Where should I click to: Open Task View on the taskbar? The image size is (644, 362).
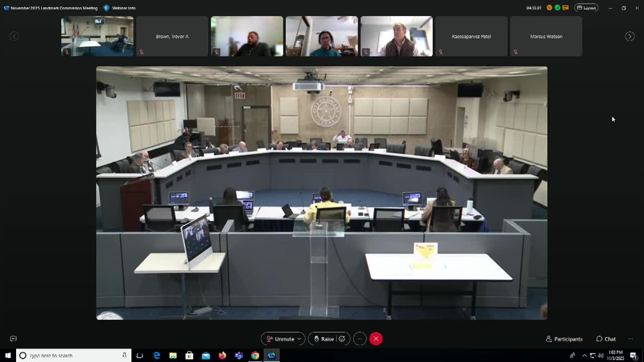(140, 355)
